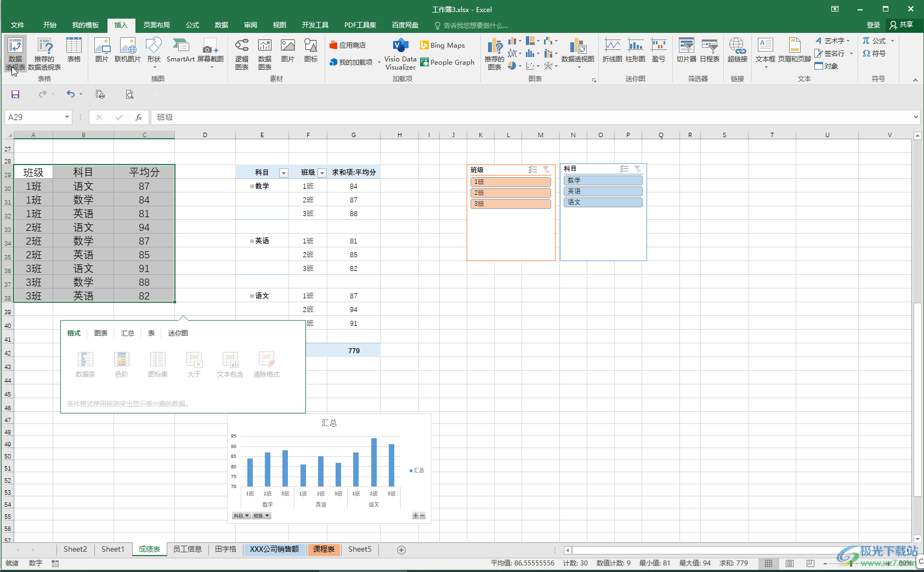
Task: Open the Name Box dropdown
Action: click(x=67, y=117)
